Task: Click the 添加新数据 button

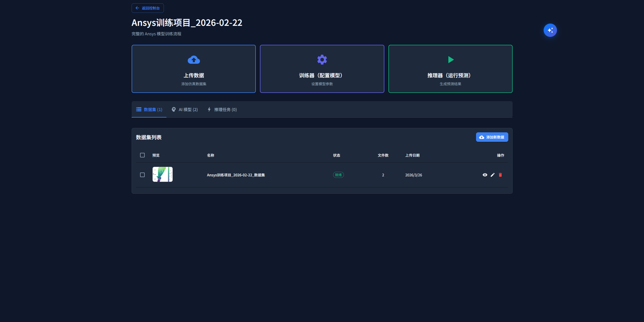Action: tap(492, 137)
